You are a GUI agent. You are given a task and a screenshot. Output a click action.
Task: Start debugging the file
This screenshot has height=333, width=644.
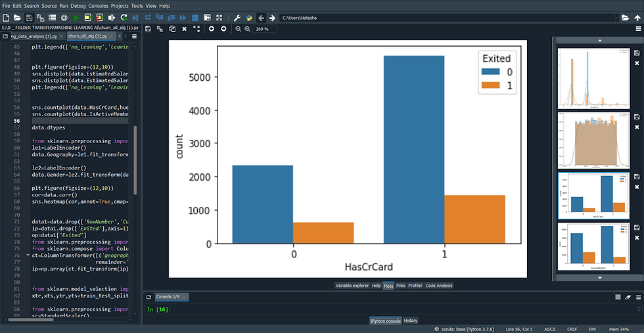[135, 18]
